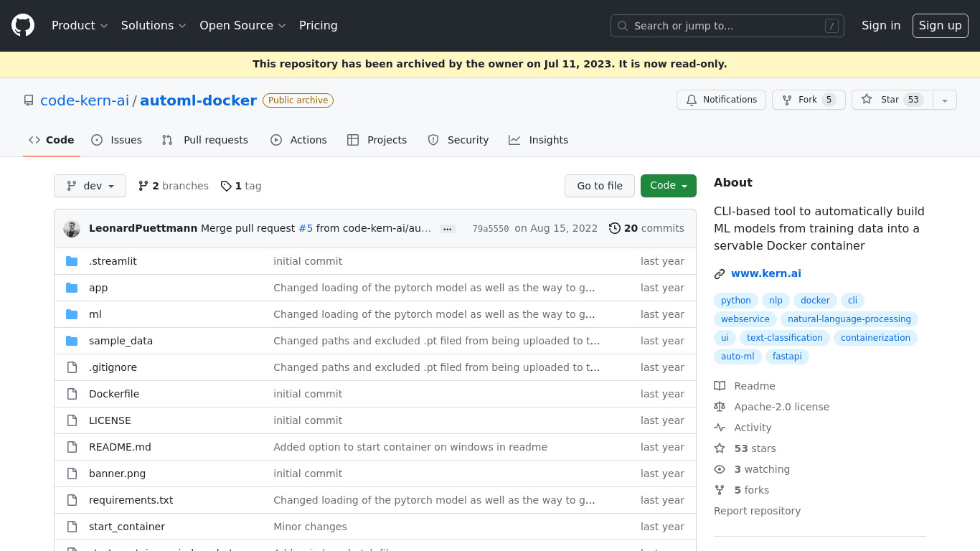980x551 pixels.
Task: Expand the commit message ellipsis
Action: pyautogui.click(x=448, y=229)
